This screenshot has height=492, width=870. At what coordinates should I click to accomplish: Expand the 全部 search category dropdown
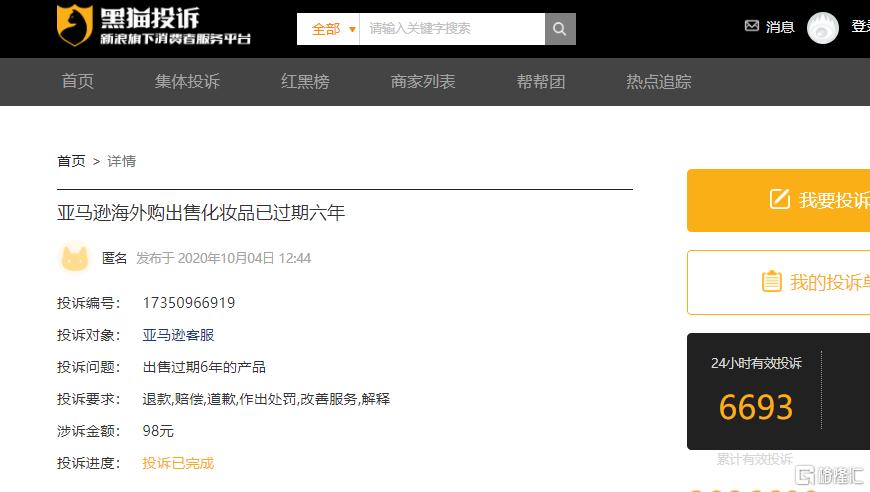[332, 29]
